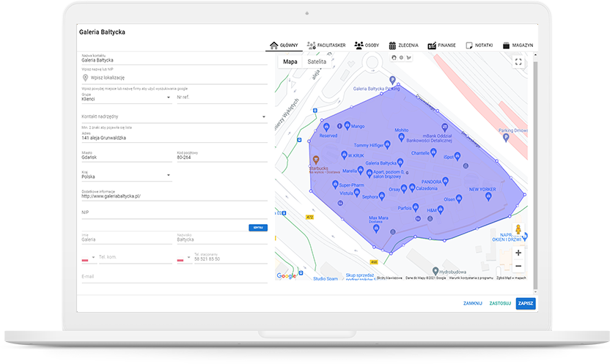Select the polygon drawing tool on map

[408, 57]
